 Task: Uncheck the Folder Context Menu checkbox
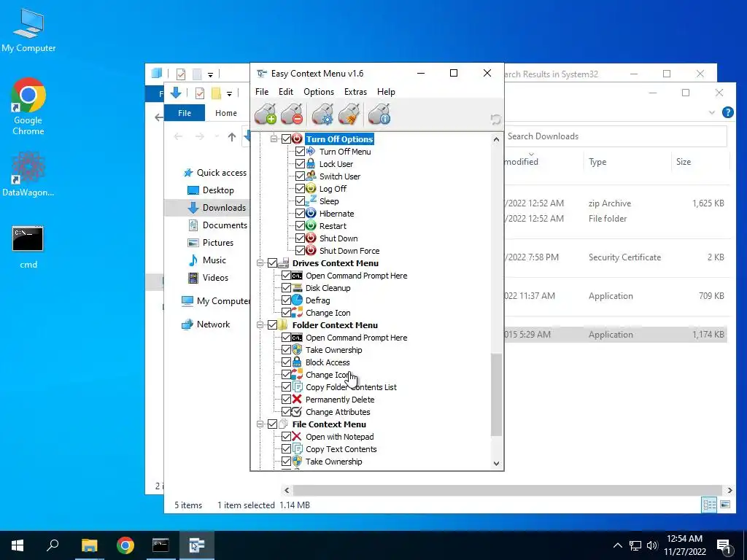point(272,324)
